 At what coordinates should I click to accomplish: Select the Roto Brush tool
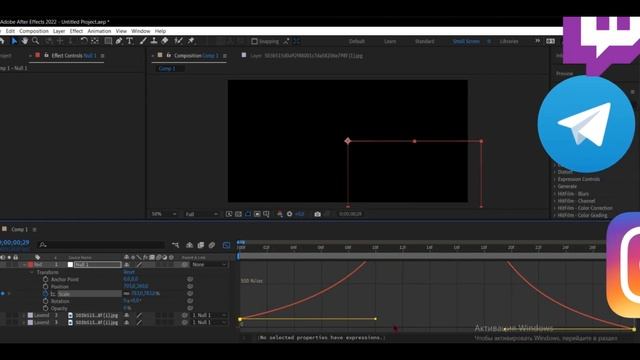point(178,41)
